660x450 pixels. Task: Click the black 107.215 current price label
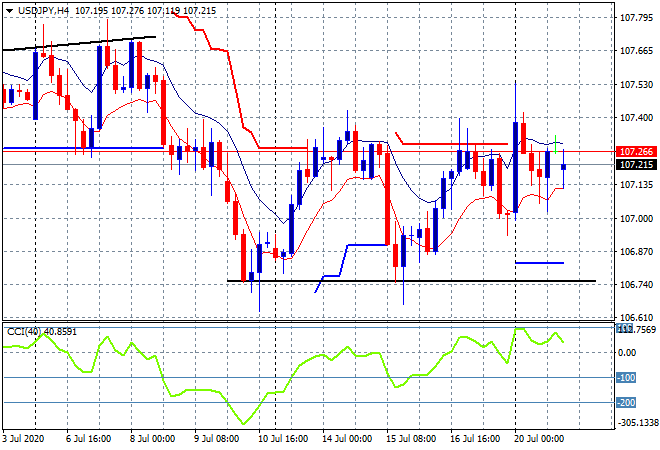pos(636,165)
